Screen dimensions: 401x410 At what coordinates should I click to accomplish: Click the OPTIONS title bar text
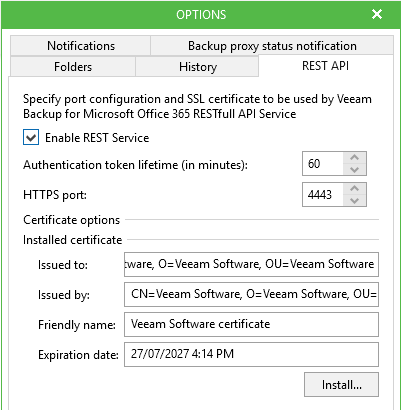point(201,15)
